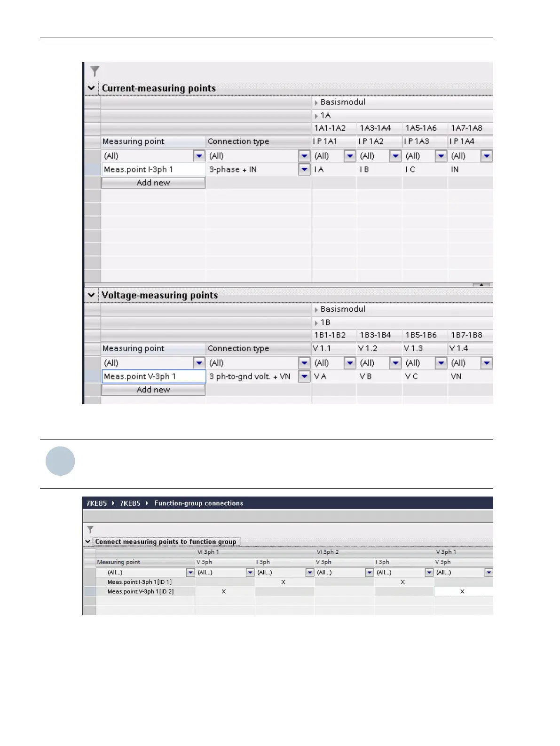Open the 3-phase + IN connection type dropdown
This screenshot has height=746, width=560.
click(x=304, y=169)
